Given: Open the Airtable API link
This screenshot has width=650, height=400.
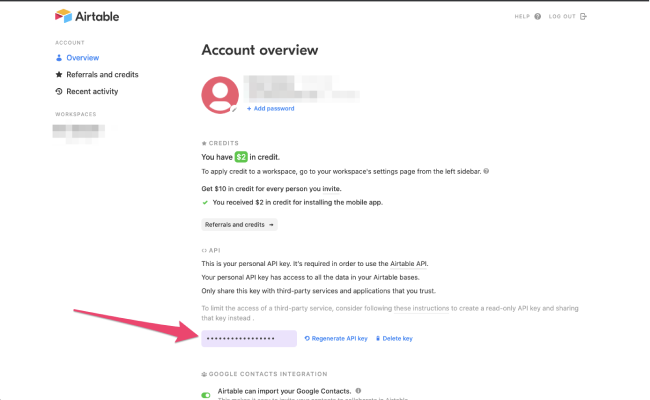Looking at the screenshot, I should point(408,264).
